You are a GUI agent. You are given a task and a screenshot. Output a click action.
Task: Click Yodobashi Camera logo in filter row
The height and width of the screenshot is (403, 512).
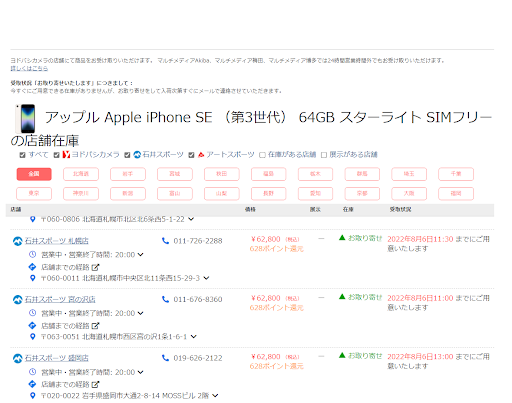[x=66, y=155]
